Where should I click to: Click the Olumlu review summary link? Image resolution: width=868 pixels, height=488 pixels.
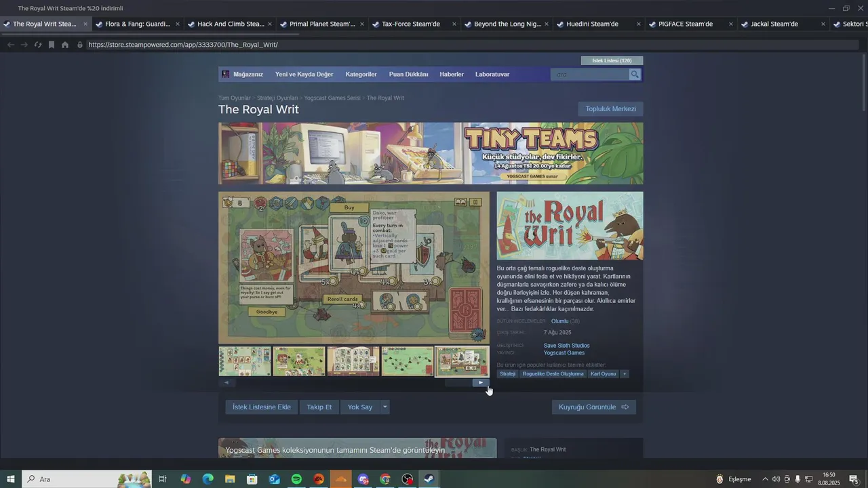(559, 321)
